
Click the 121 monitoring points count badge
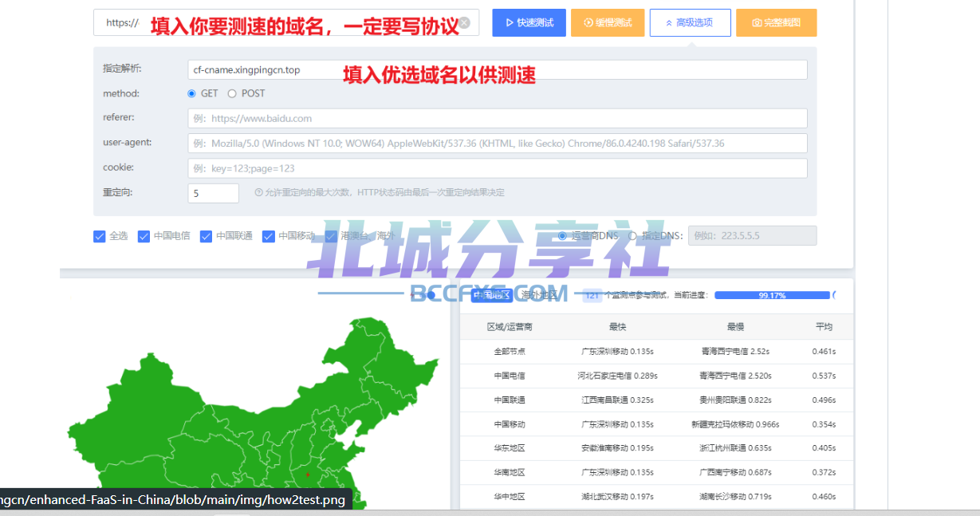(592, 295)
